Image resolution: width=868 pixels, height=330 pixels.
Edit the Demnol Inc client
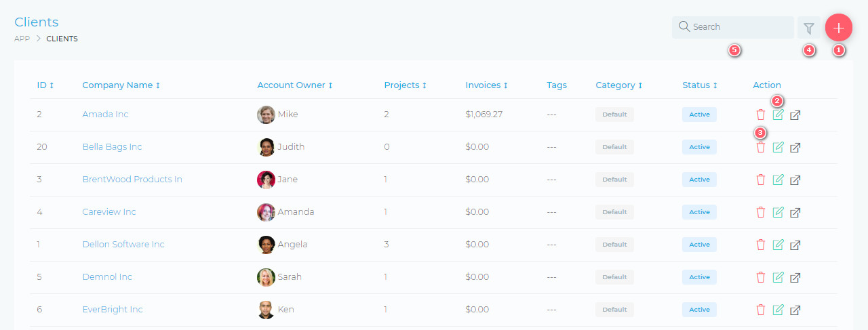[x=778, y=278]
